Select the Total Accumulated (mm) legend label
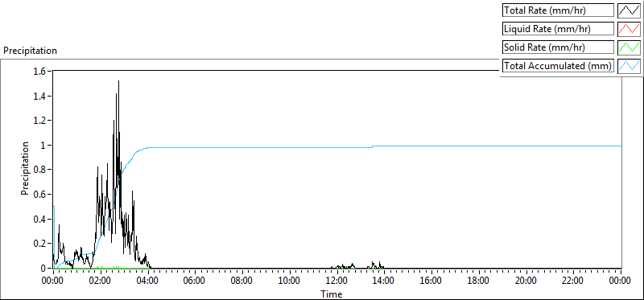The height and width of the screenshot is (300, 644). coord(559,66)
